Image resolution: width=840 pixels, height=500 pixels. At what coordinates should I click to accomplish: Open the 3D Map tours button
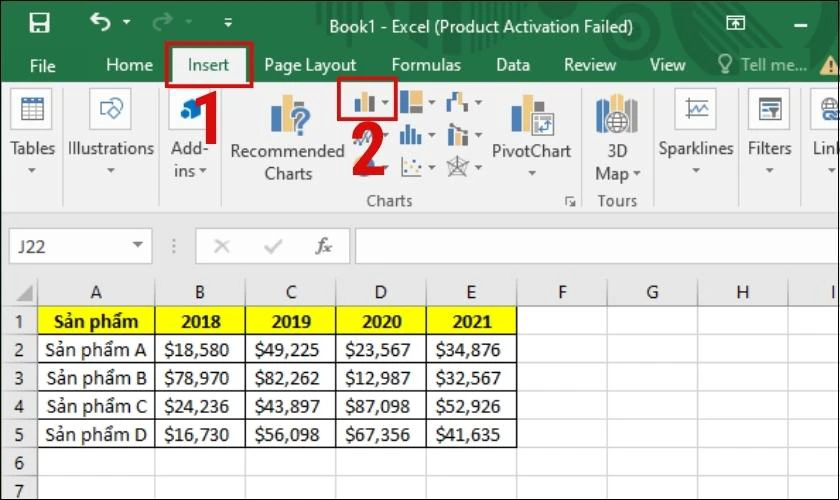tap(617, 137)
